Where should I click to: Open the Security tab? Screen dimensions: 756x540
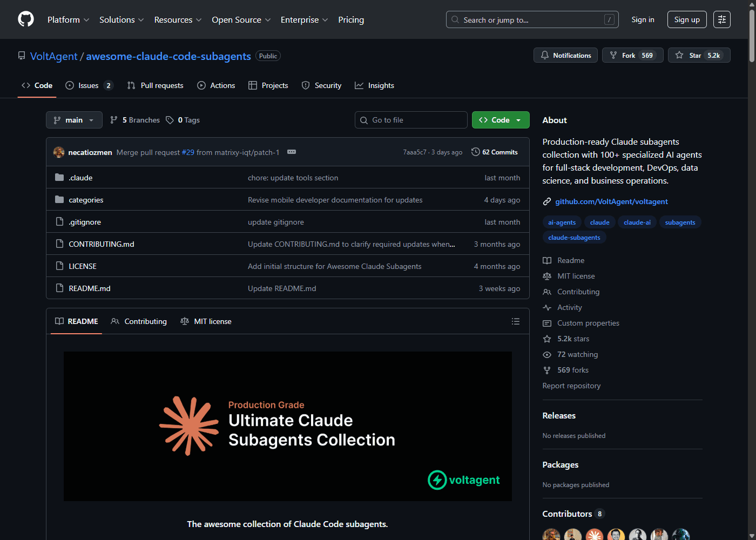coord(321,85)
